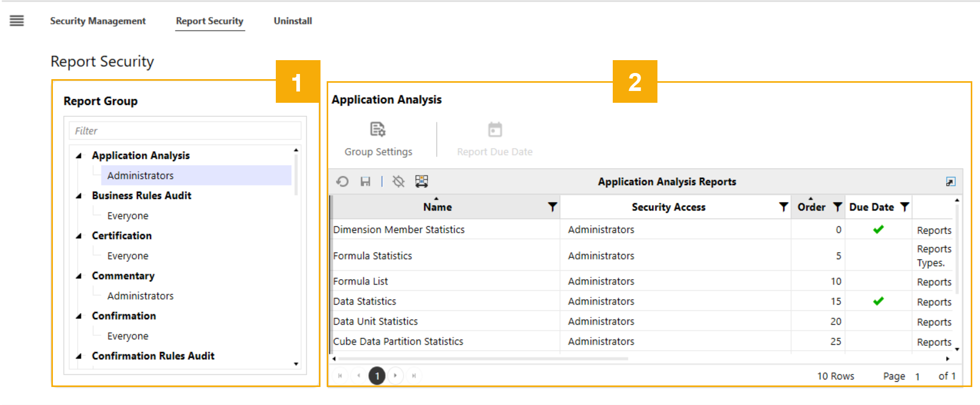This screenshot has width=980, height=405.
Task: Click the save icon in grid toolbar
Action: 365,181
